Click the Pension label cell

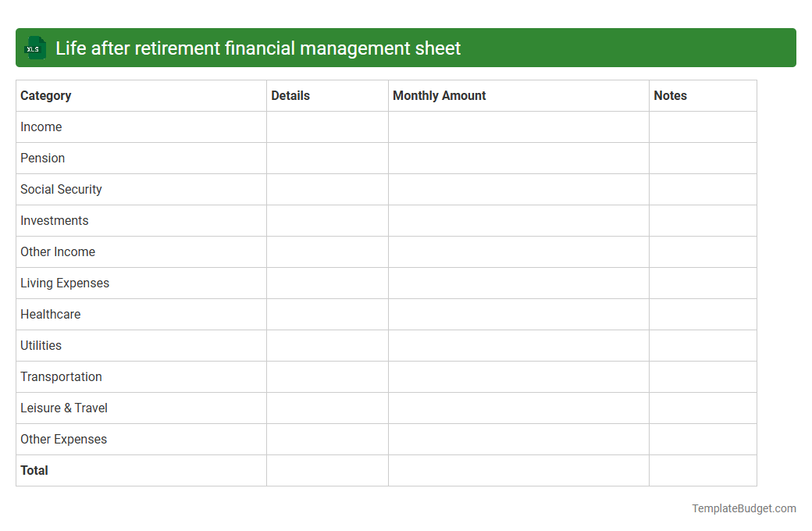[x=42, y=158]
